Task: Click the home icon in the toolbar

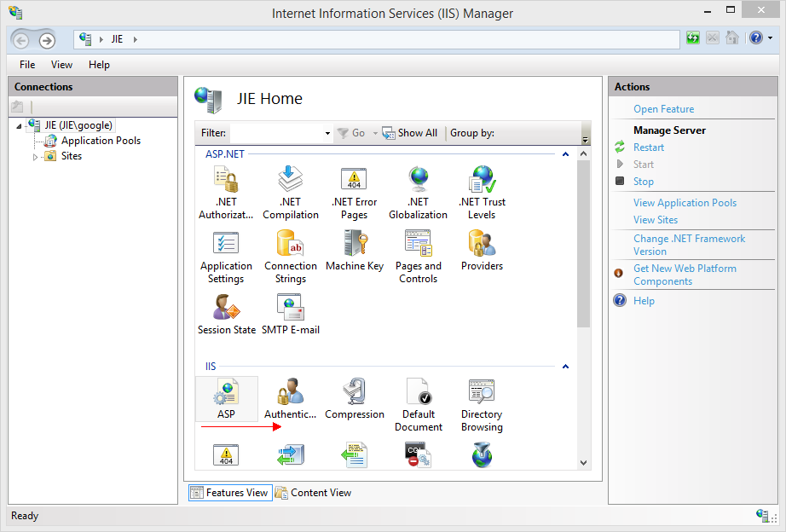Action: 731,38
